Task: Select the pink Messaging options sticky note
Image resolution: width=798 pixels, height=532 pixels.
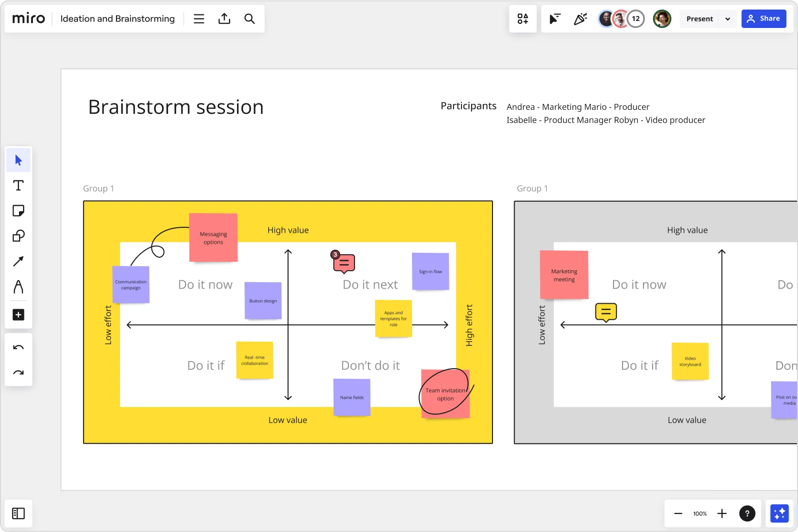Action: click(x=213, y=238)
